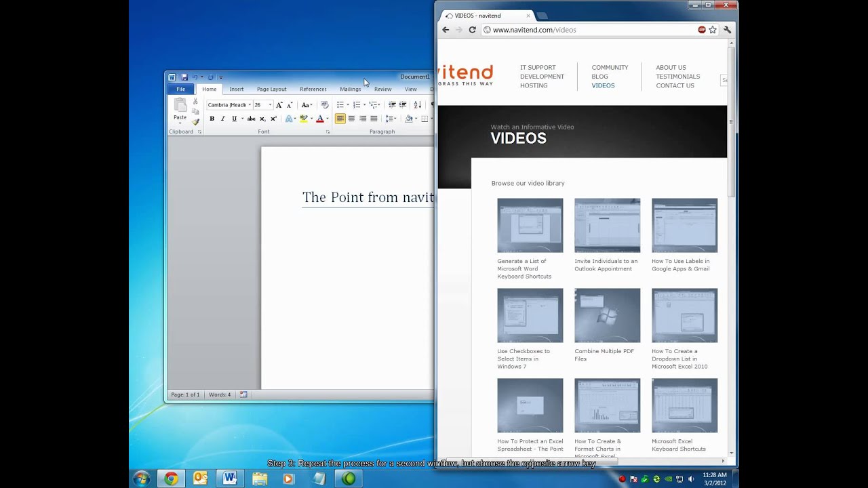The width and height of the screenshot is (868, 488).
Task: Toggle Align Text Left
Action: 340,119
